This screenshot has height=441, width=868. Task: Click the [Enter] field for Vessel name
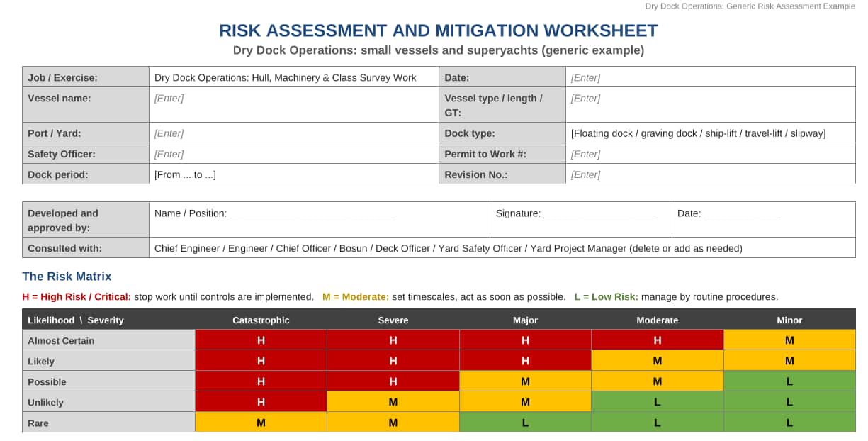click(x=294, y=105)
